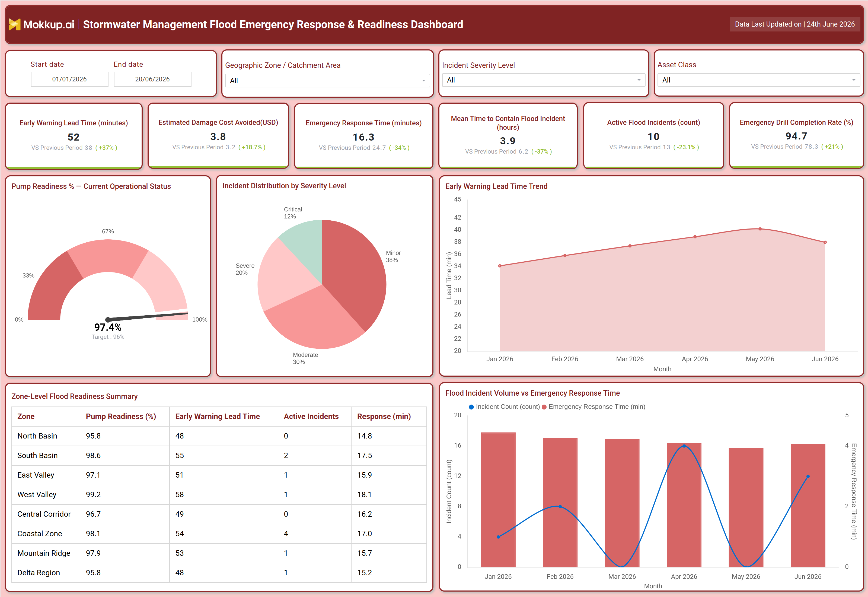Click the Emergency Drill Completion Rate value 94.7
The width and height of the screenshot is (868, 597).
[x=796, y=136]
